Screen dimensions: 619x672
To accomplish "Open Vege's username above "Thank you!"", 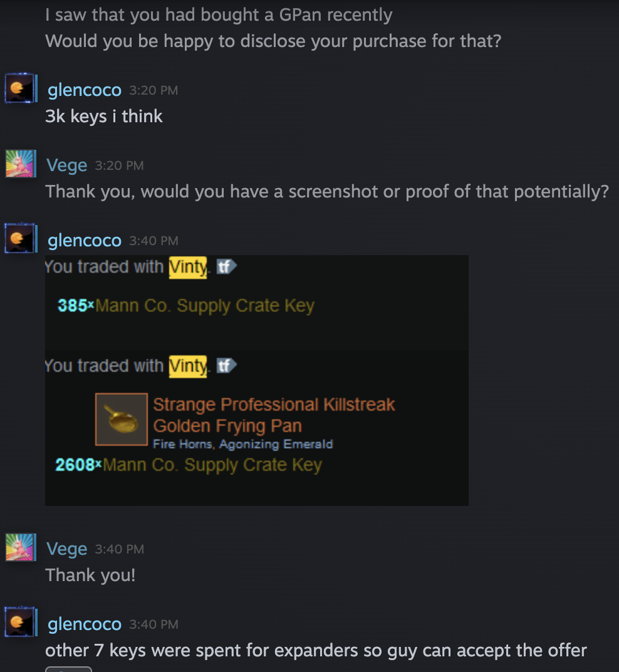I will click(67, 549).
